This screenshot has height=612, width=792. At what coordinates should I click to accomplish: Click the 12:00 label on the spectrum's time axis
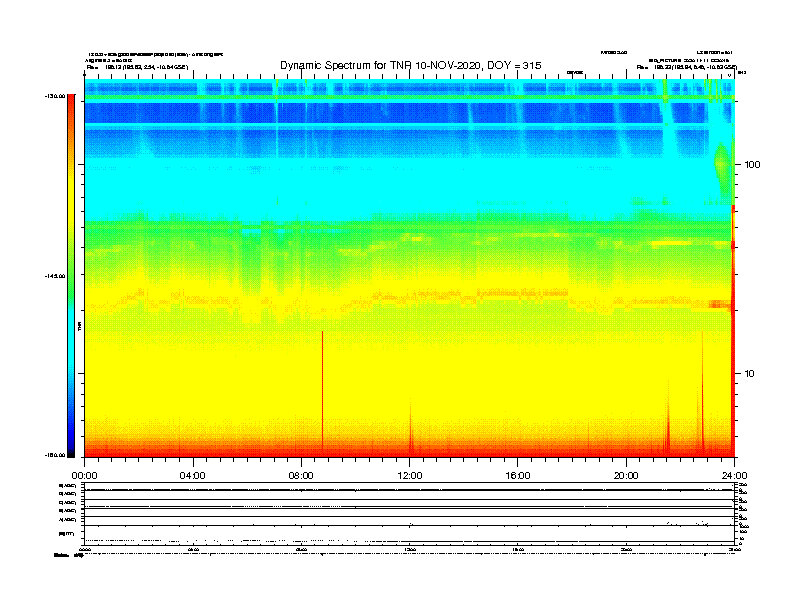click(x=410, y=476)
